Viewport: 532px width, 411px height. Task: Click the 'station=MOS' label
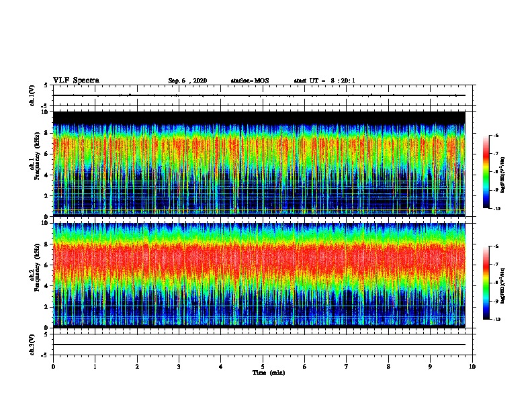tap(250, 81)
